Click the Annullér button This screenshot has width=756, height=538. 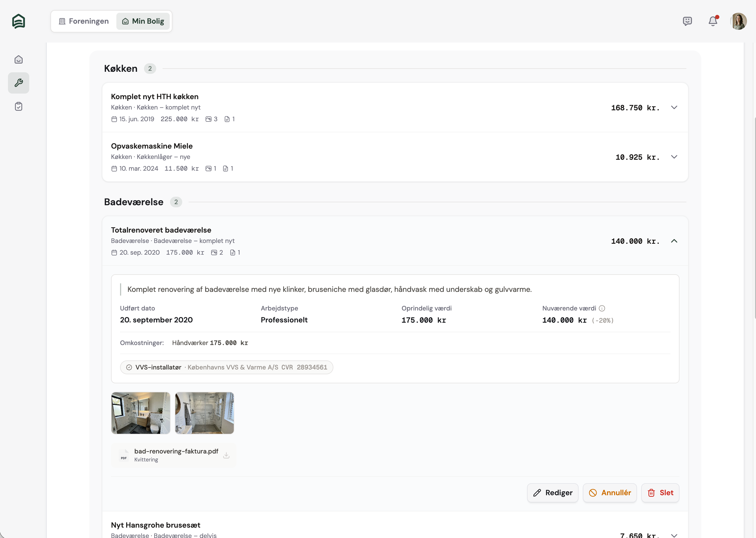pyautogui.click(x=610, y=493)
